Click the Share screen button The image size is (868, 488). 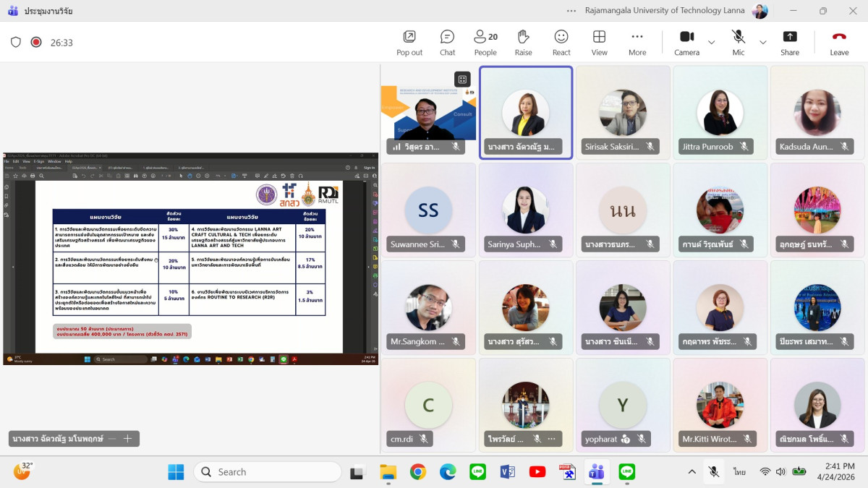790,42
